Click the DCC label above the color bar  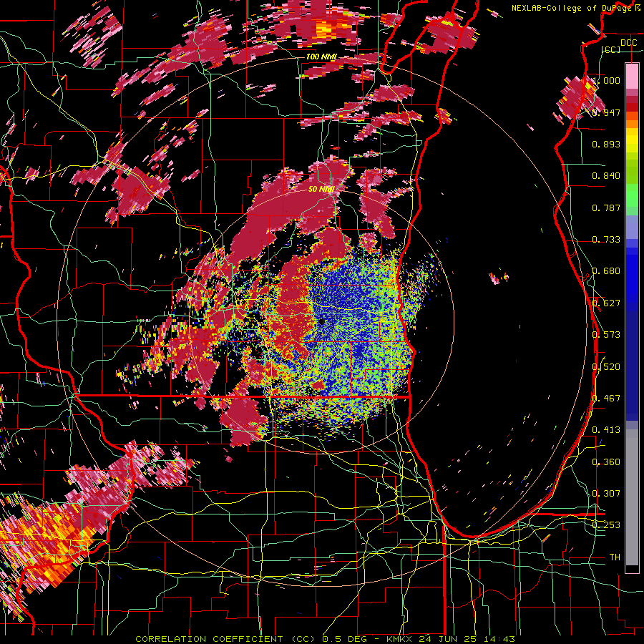coord(628,43)
